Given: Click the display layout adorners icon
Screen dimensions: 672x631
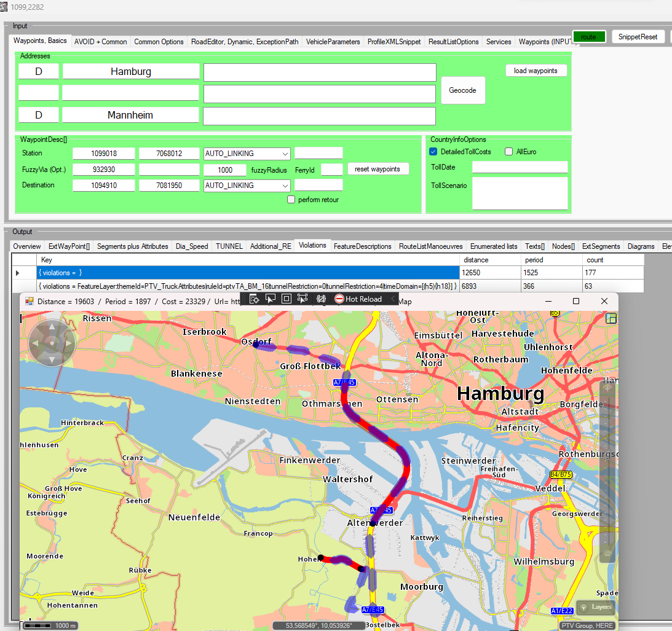Looking at the screenshot, I should click(x=286, y=299).
